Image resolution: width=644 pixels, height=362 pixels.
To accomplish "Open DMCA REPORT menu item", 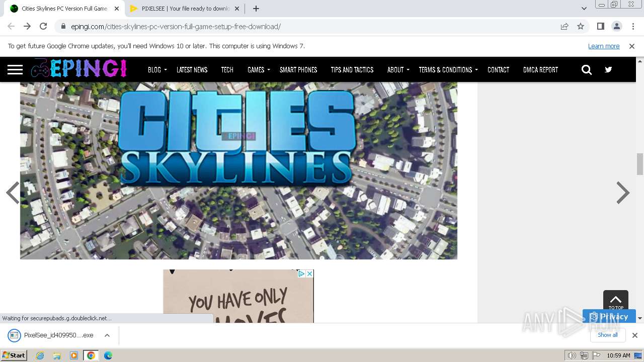I will 540,69.
